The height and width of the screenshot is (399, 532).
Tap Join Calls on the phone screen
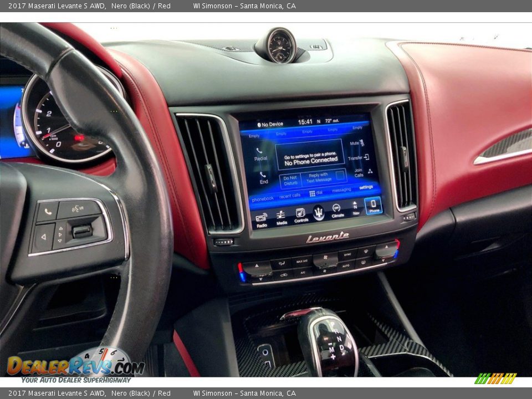click(x=362, y=173)
